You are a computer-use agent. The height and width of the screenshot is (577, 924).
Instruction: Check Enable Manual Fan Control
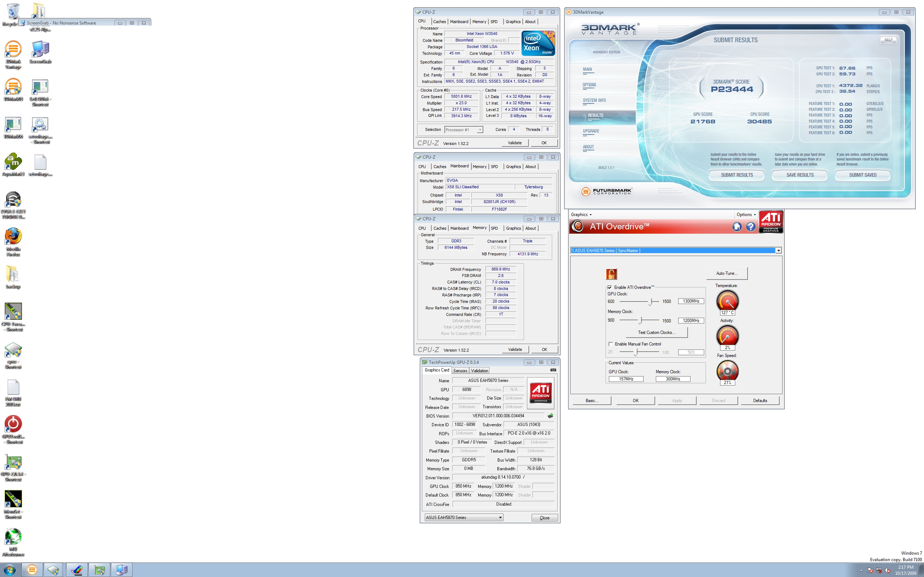[x=611, y=344]
